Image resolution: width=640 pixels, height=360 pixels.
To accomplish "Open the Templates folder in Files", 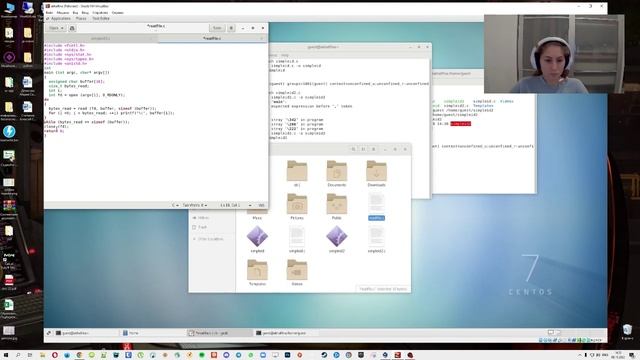I will tap(257, 272).
